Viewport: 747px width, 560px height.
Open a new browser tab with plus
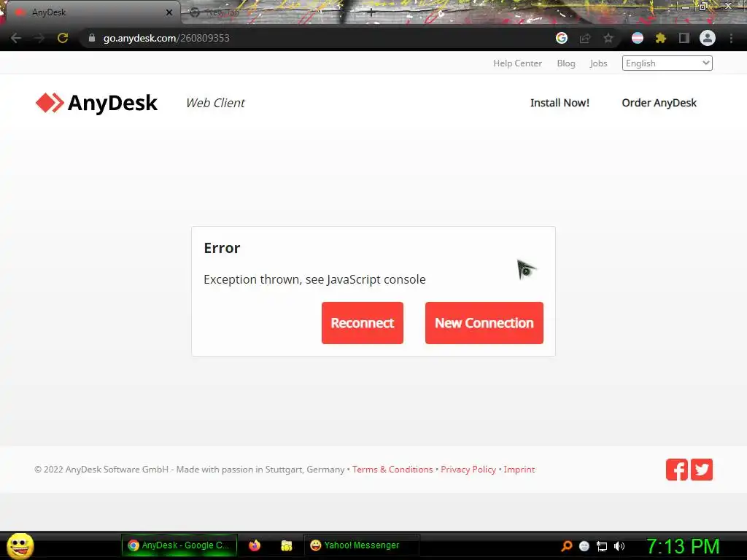point(371,13)
